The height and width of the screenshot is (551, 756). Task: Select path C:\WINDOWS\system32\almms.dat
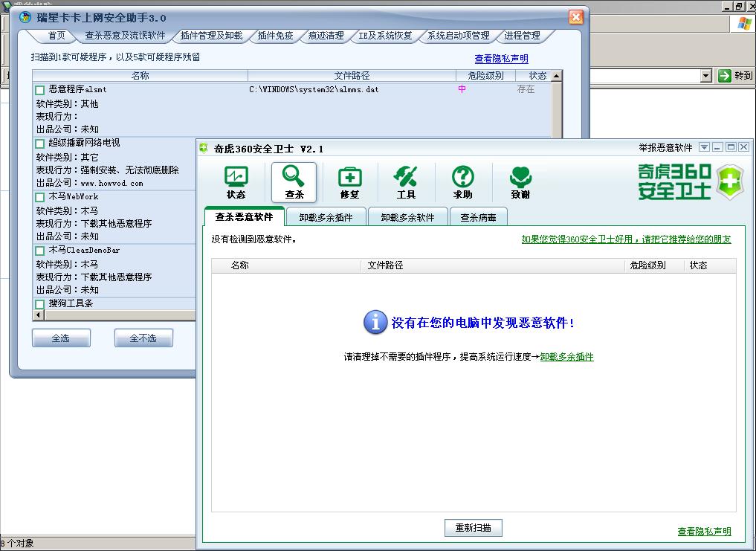click(x=314, y=89)
